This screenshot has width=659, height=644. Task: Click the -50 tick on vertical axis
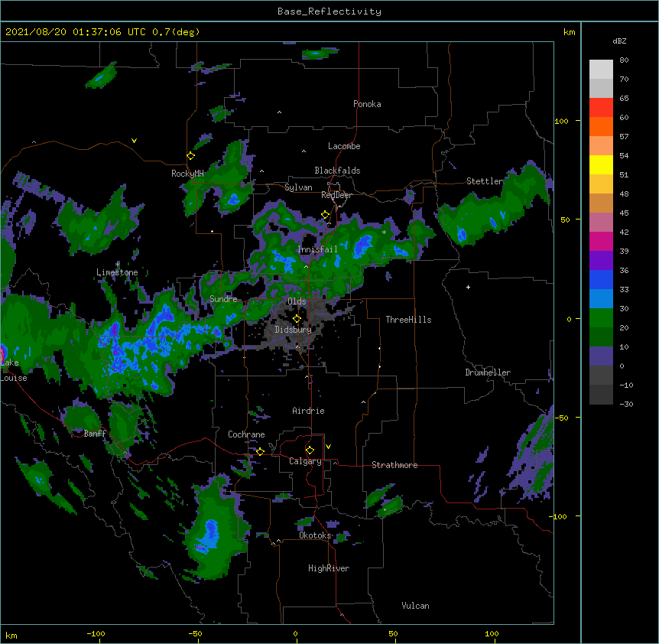coord(561,418)
